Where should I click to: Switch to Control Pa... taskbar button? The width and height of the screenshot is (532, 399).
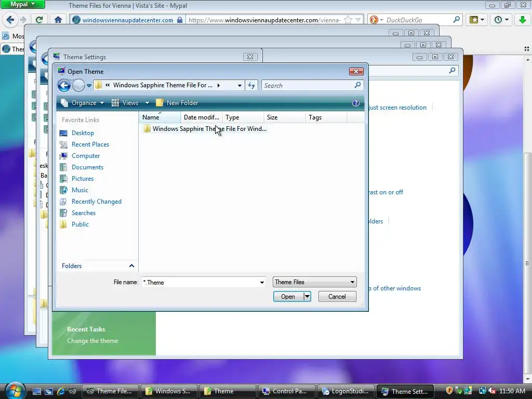286,391
